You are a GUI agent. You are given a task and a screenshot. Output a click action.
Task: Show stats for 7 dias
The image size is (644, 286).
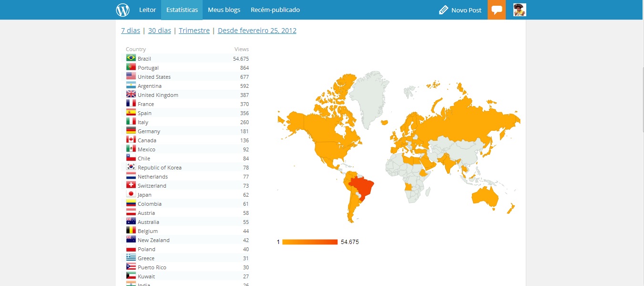click(131, 31)
